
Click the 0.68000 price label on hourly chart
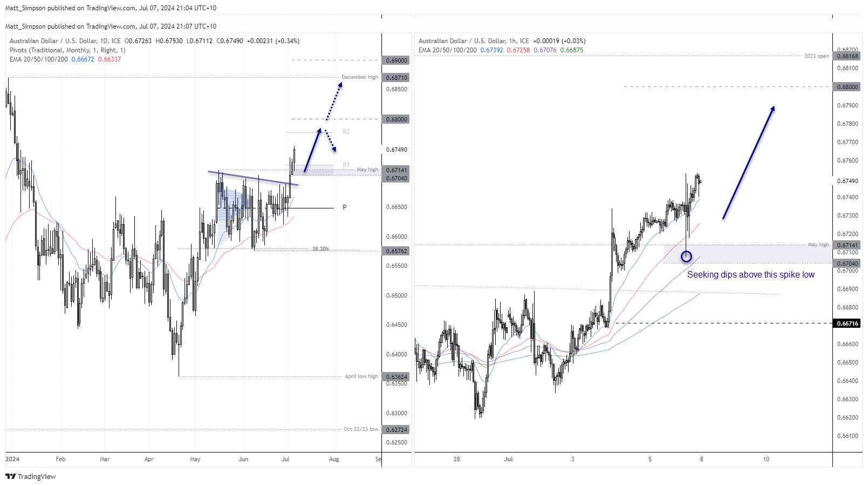coord(848,87)
